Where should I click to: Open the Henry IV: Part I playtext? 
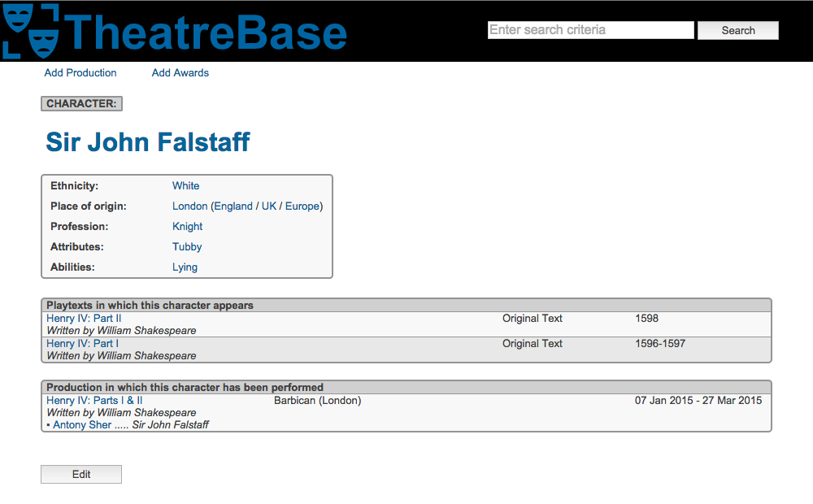(82, 344)
